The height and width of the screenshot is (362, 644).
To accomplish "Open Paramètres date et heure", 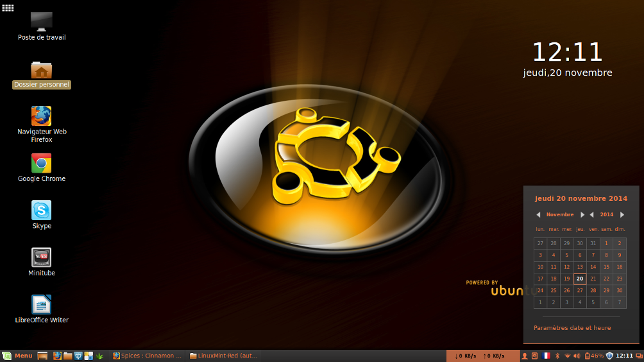I will 572,328.
